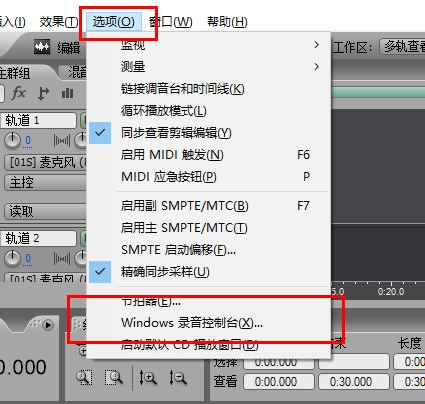Screen dimensions: 425x404
Task: Click the vertical zoom out icon
Action: (178, 378)
